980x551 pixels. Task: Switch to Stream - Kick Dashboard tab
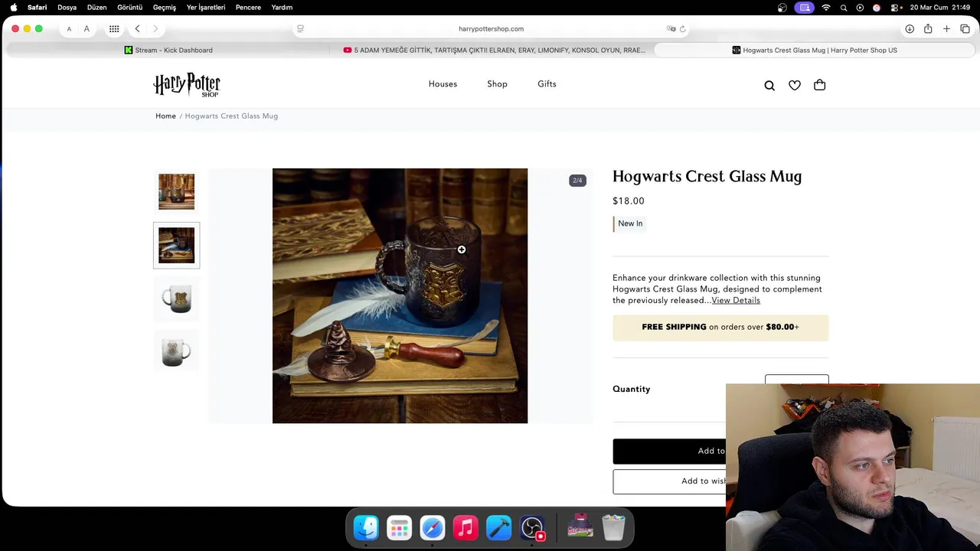168,50
